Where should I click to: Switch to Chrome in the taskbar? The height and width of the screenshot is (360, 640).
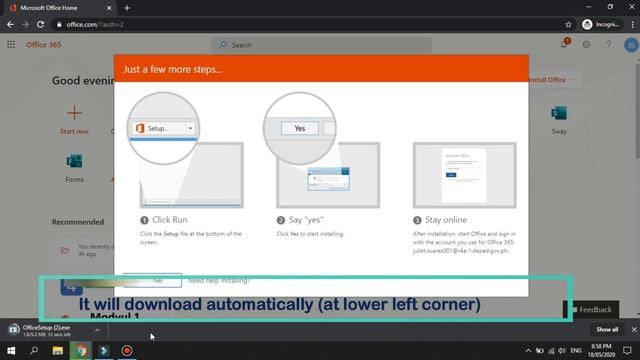click(x=81, y=351)
